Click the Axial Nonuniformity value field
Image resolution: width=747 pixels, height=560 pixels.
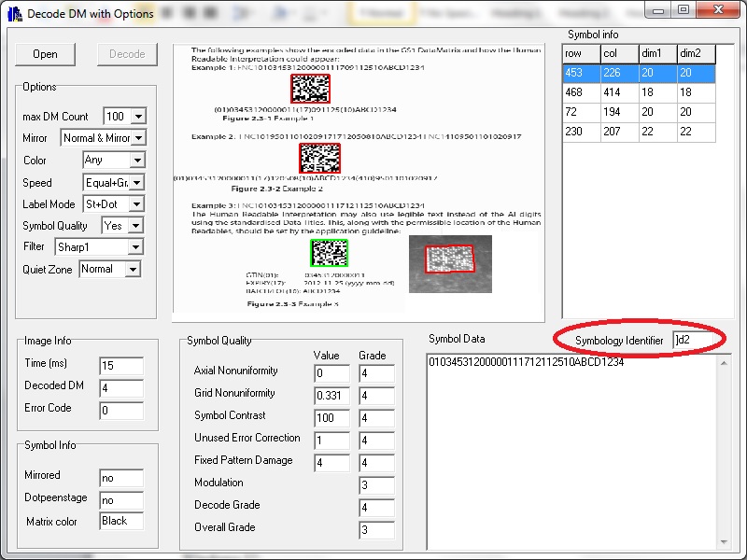click(332, 373)
